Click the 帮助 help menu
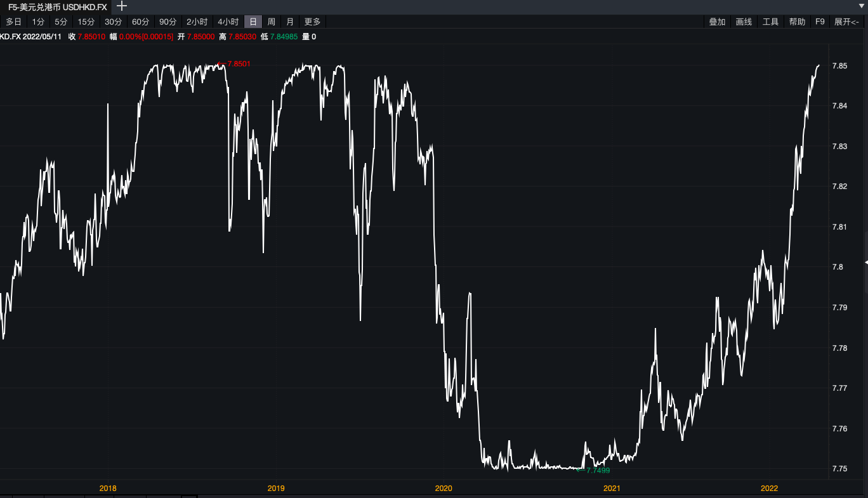The image size is (868, 498). tap(797, 22)
